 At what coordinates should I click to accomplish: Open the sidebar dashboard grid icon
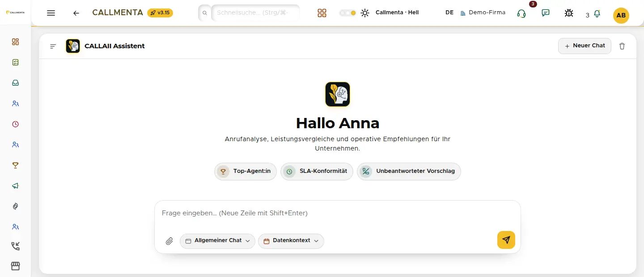[x=16, y=42]
